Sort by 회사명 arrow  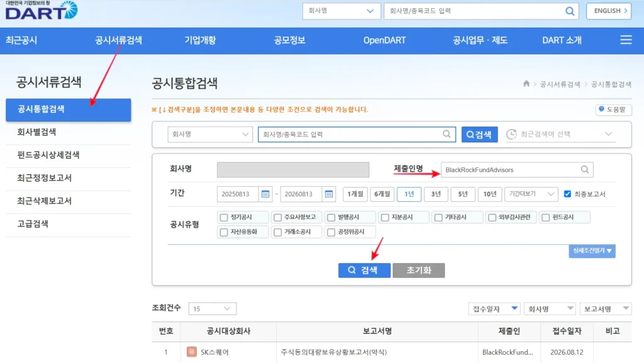point(570,308)
